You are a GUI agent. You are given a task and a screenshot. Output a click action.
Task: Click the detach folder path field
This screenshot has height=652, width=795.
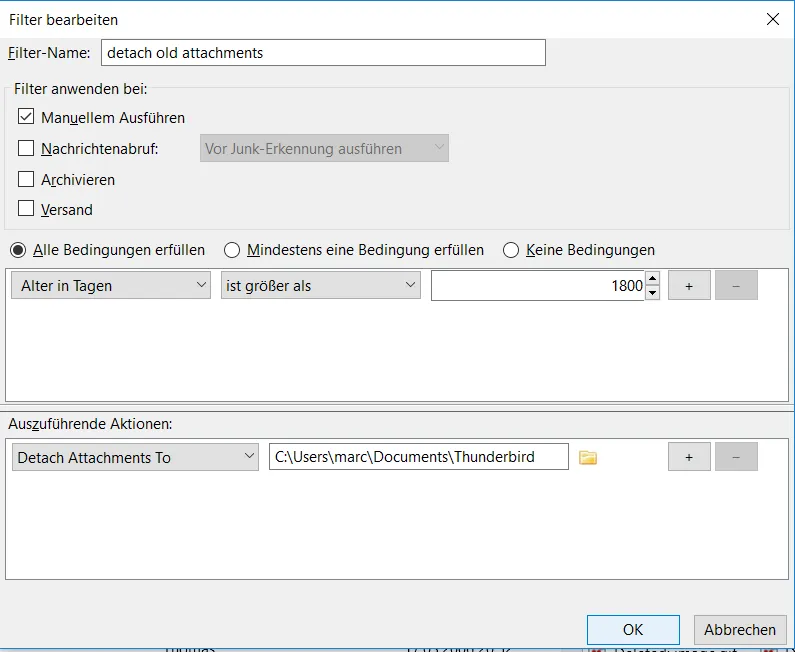tap(419, 457)
